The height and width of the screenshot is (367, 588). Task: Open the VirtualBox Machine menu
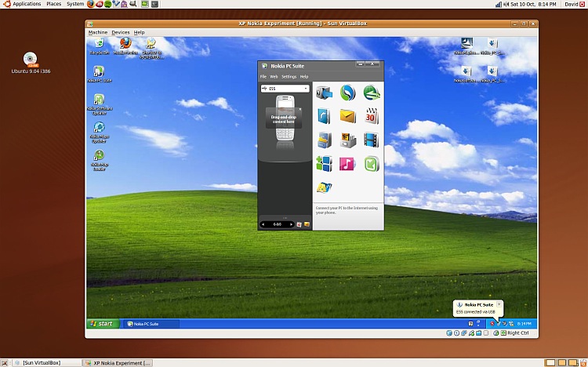[x=98, y=32]
